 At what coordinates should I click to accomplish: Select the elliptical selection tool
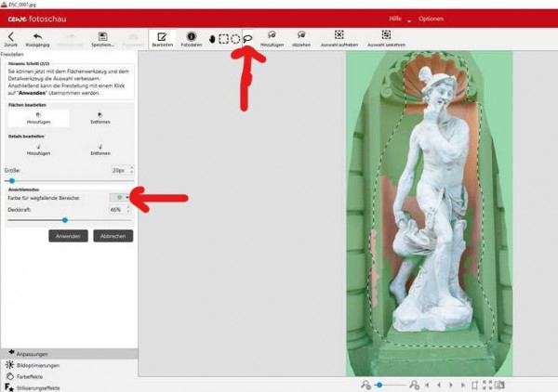click(x=235, y=39)
